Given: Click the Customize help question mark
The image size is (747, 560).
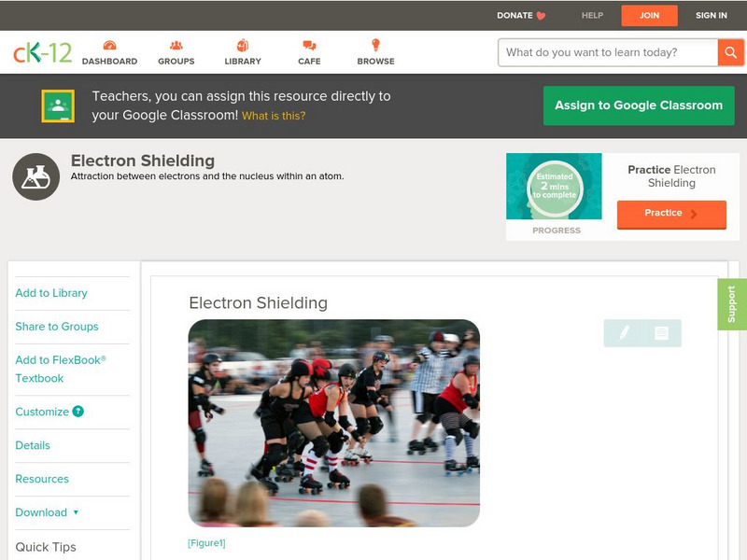Looking at the screenshot, I should pyautogui.click(x=78, y=412).
